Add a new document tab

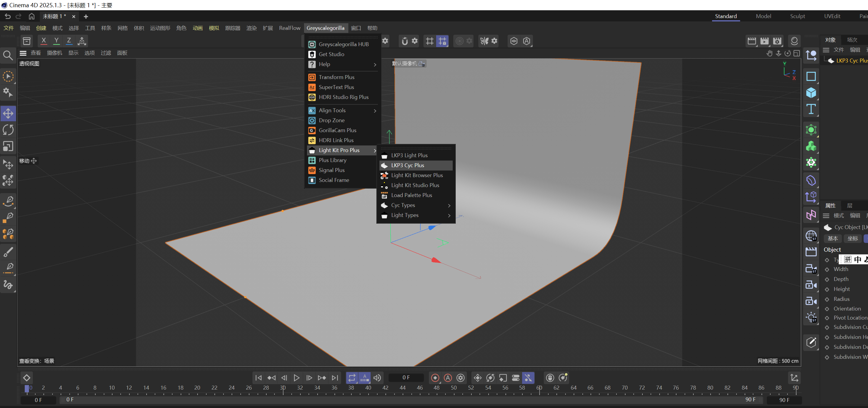pos(86,17)
